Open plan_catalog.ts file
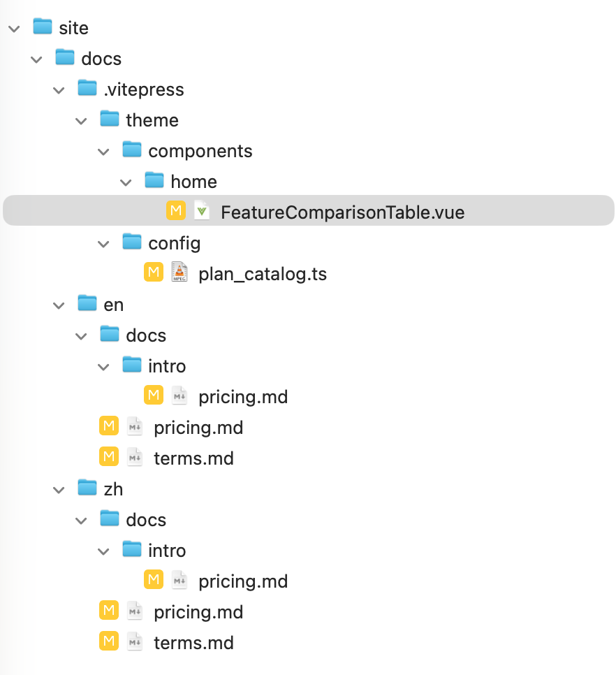Image resolution: width=616 pixels, height=675 pixels. pyautogui.click(x=262, y=274)
